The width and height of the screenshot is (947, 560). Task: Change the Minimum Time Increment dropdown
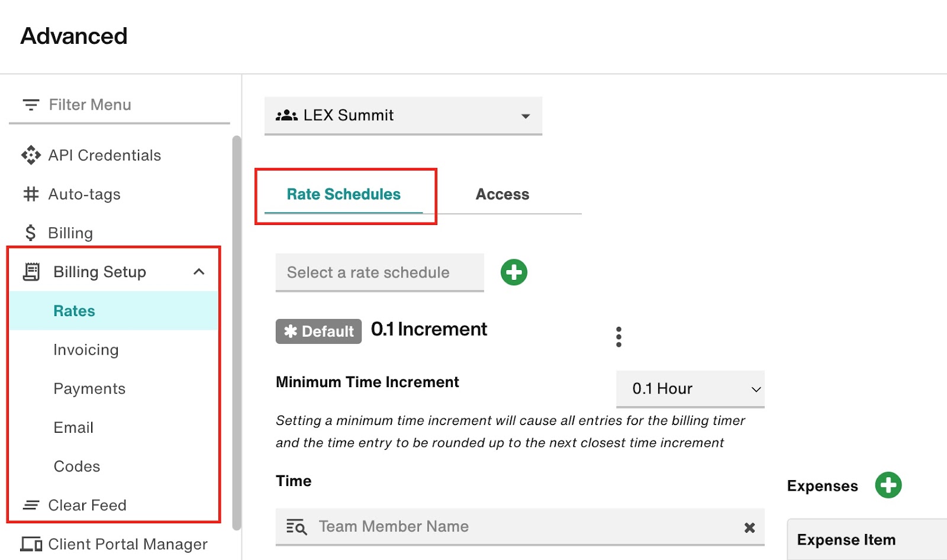(x=690, y=389)
